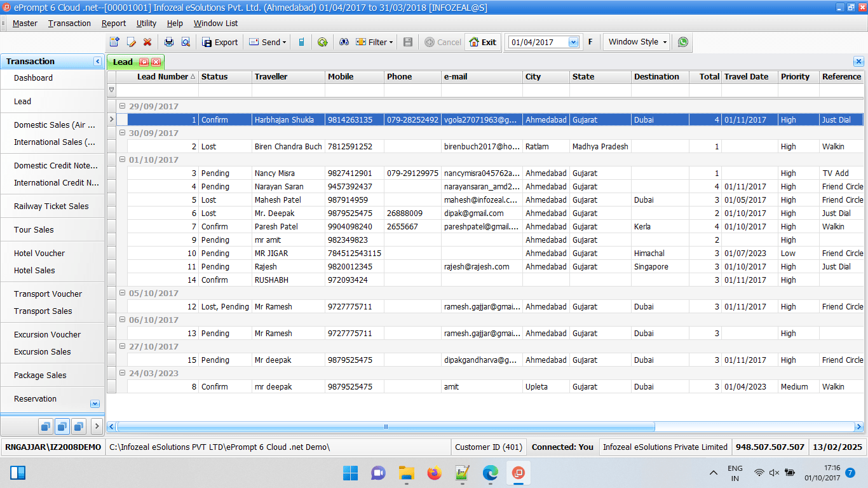Close the Lead tab with its X icon

(x=156, y=62)
